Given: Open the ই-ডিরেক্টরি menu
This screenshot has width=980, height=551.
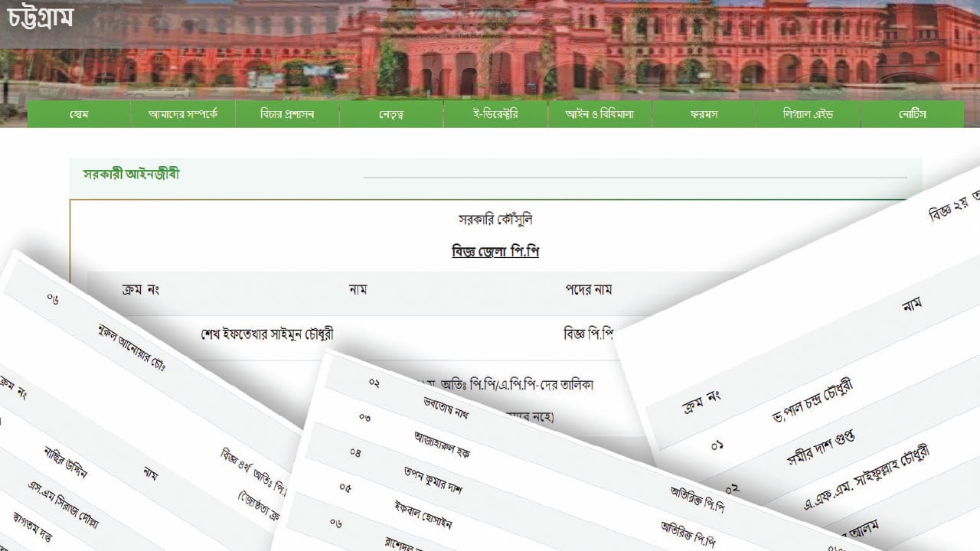Looking at the screenshot, I should (x=495, y=114).
